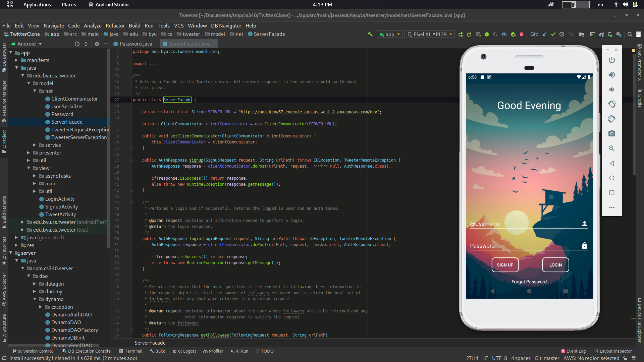Take emulator screenshot with camera icon
The image size is (644, 362).
[612, 134]
